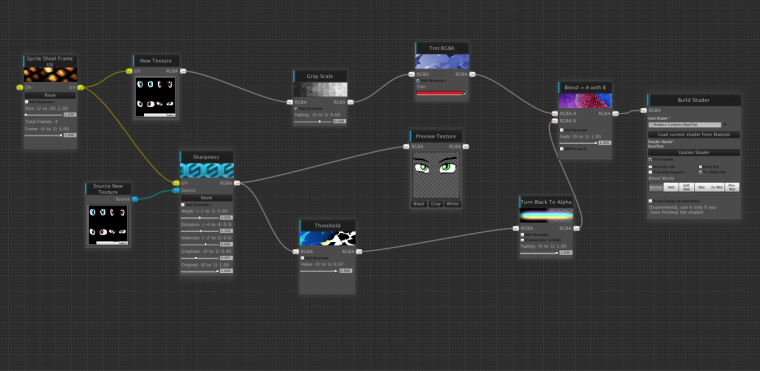The height and width of the screenshot is (371, 760).
Task: Click the object picker beside Used Shader field
Action: pos(725,125)
